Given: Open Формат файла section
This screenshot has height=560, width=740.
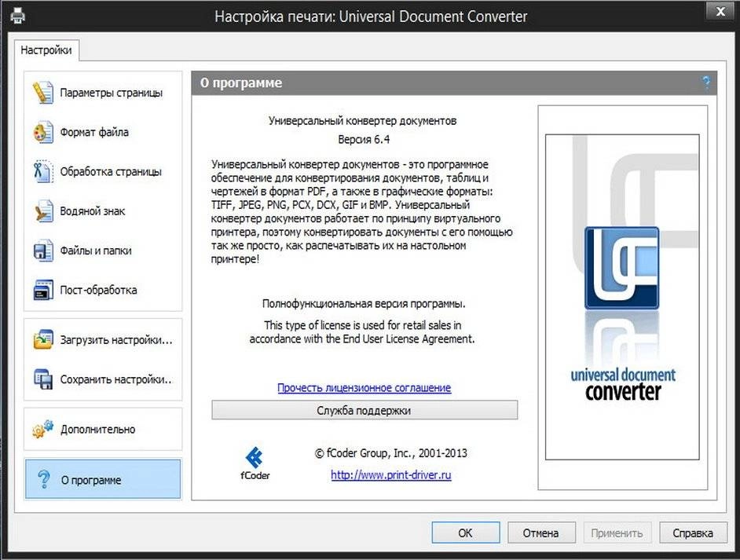Looking at the screenshot, I should (x=103, y=132).
